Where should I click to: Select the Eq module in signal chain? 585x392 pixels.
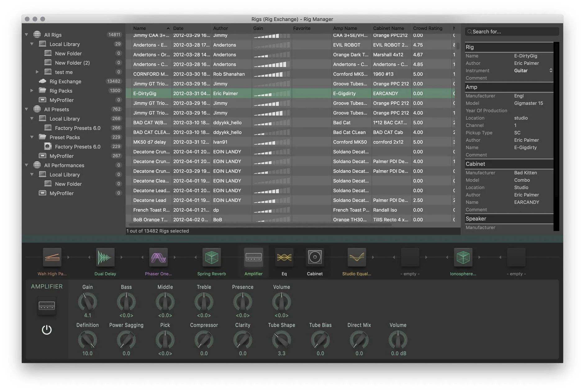point(284,257)
